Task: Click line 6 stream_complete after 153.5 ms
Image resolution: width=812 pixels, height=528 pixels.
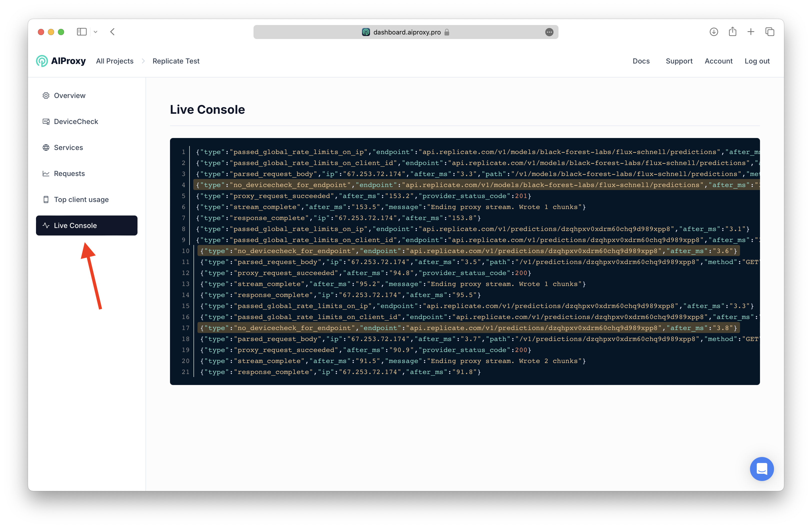Action: 391,207
